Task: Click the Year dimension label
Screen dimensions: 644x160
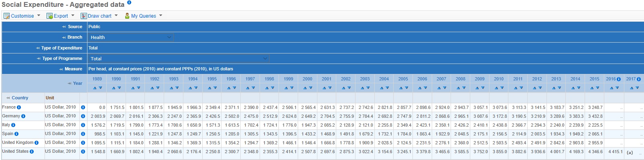Action: tap(77, 83)
